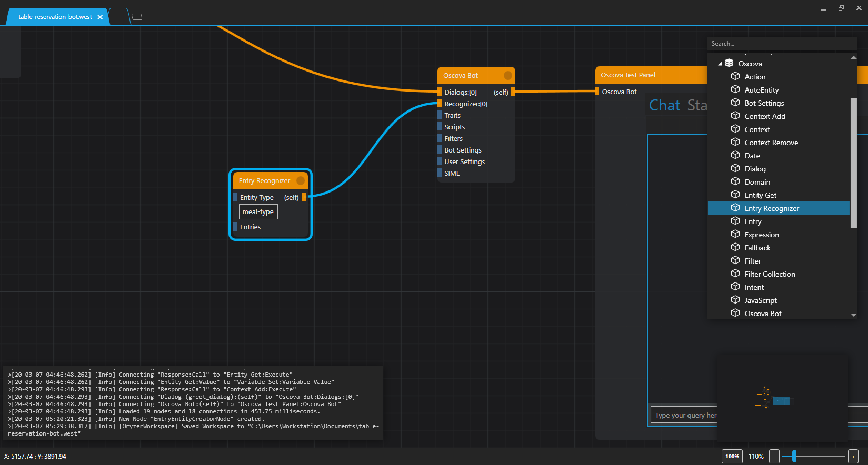Reset zoom with the 100% button

(x=732, y=456)
